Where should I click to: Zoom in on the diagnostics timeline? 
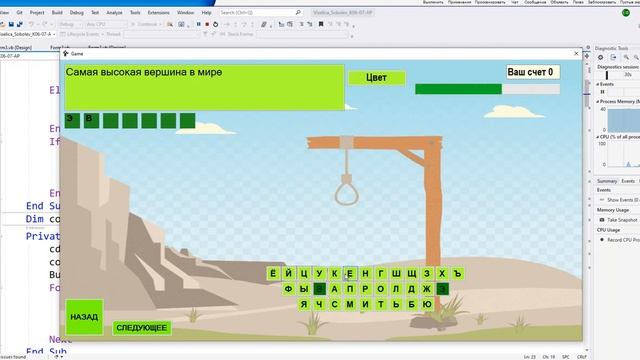(626, 57)
